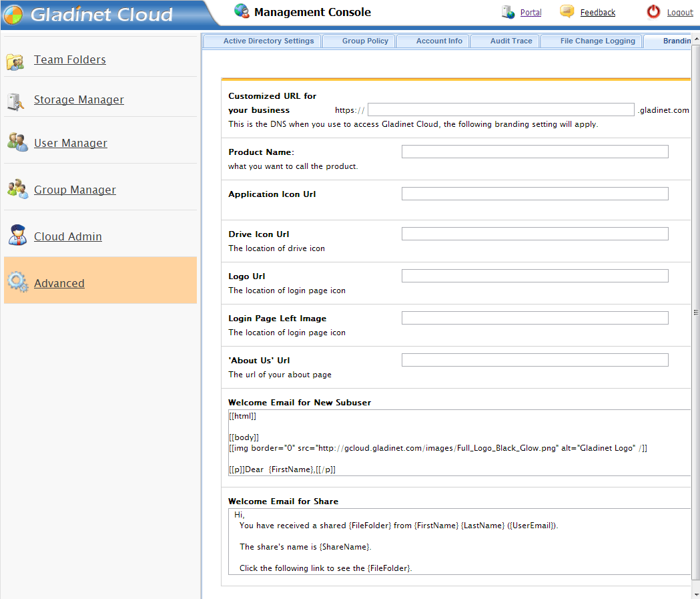Click the Management Console globe icon
The height and width of the screenshot is (599, 700).
pyautogui.click(x=242, y=11)
